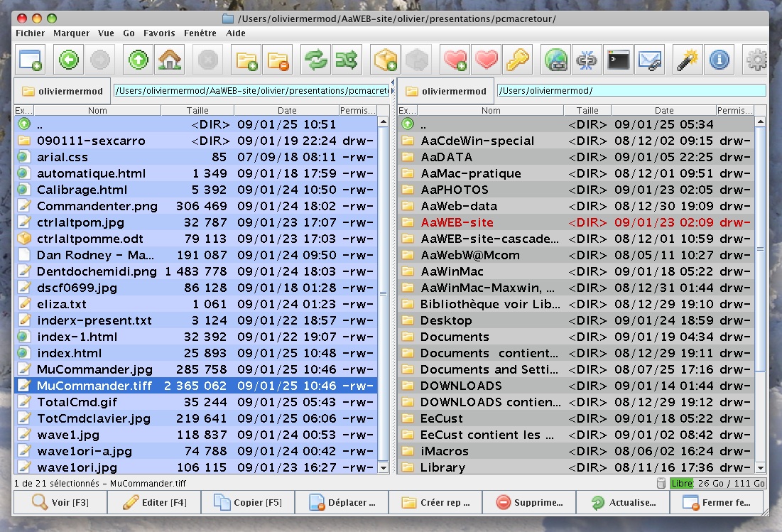Open the Run command terminal icon
Viewport: 782px width, 532px height.
tap(618, 60)
